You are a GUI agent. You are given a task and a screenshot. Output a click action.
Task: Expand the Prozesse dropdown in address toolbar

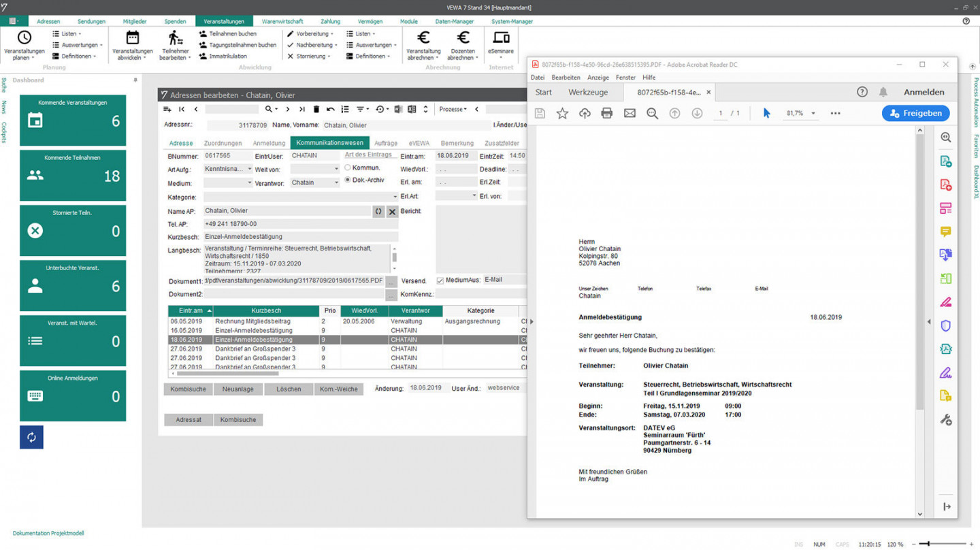point(453,109)
